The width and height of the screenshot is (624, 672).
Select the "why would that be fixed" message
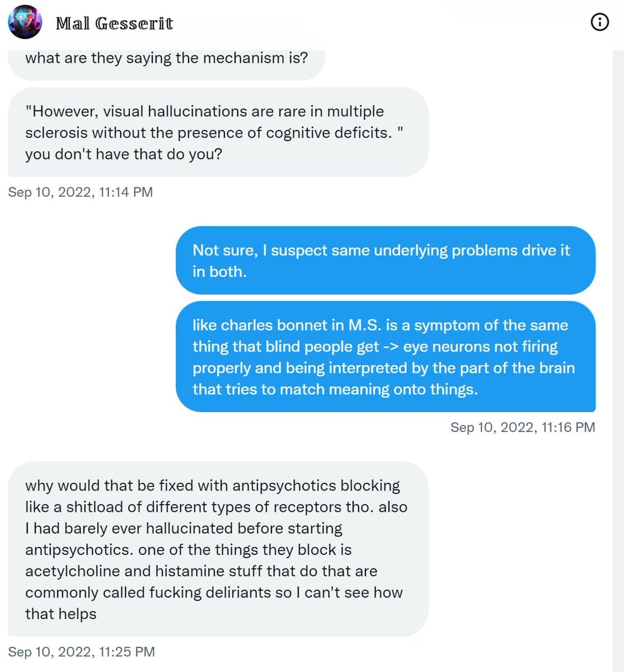click(x=218, y=549)
